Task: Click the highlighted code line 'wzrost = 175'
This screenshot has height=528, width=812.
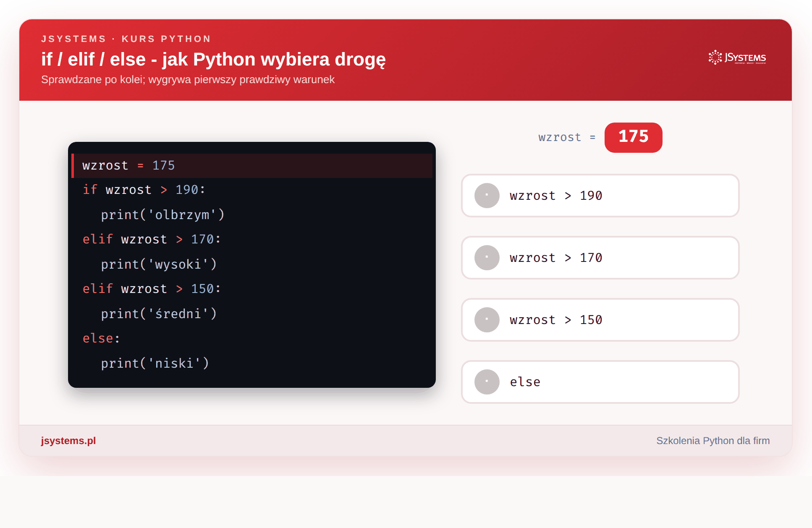Action: click(x=252, y=165)
